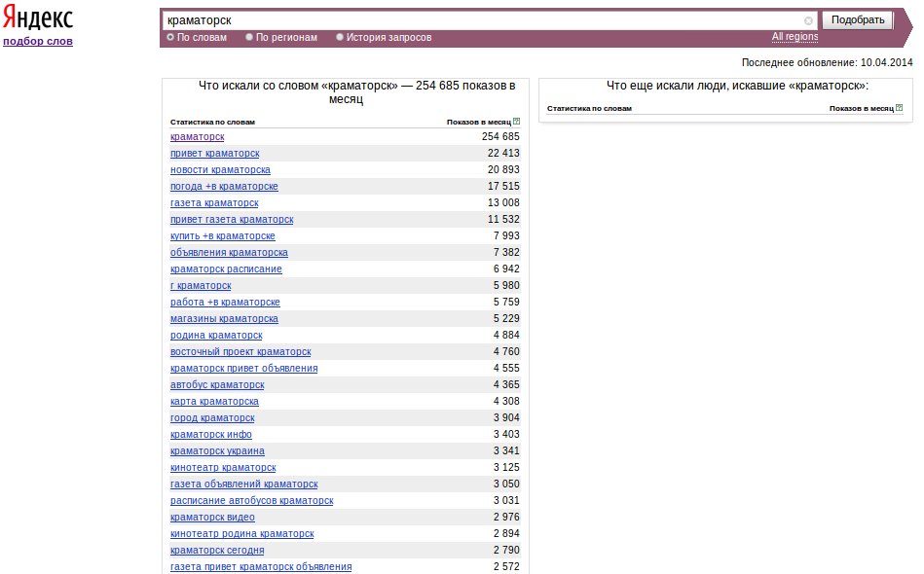Open the 'привет краматорск' keyword link

[x=215, y=153]
